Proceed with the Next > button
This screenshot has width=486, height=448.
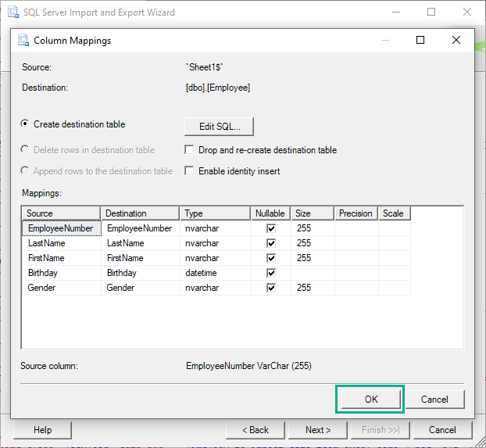(x=318, y=430)
